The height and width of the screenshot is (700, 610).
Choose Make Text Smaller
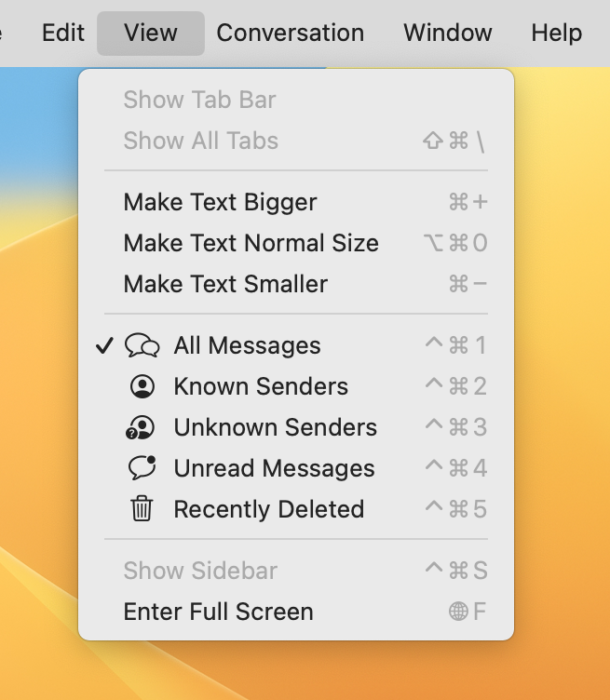pos(296,284)
